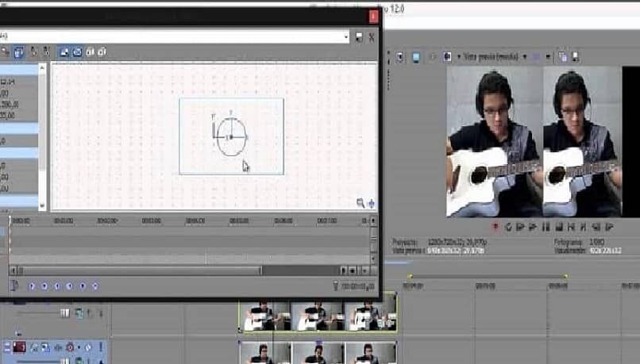Save the current Pan/Crop preset
This screenshot has width=640, height=364.
tap(359, 37)
